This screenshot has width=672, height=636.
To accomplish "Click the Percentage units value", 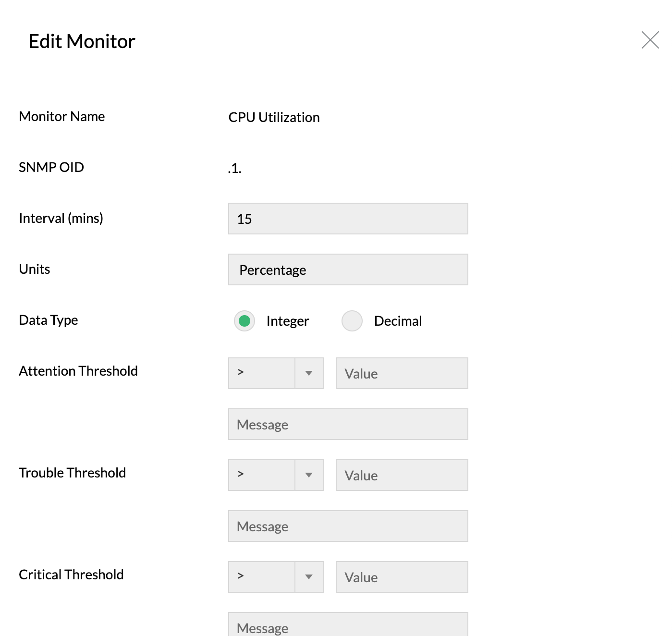I will pos(272,269).
